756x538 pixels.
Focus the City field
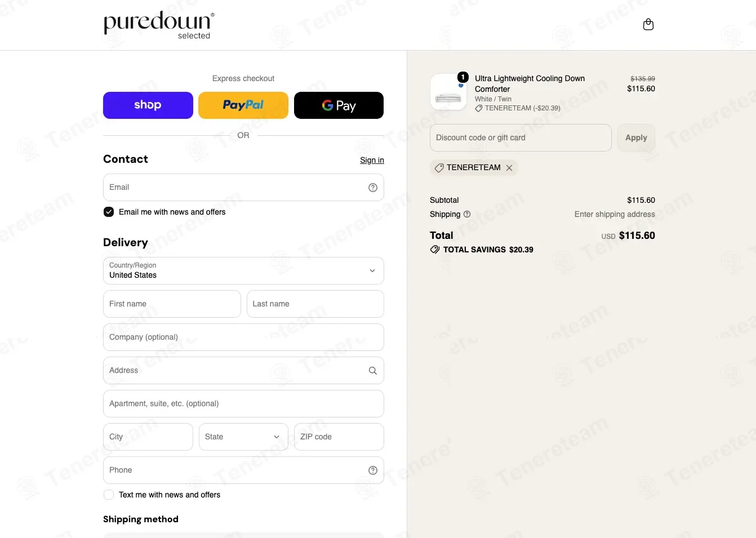[148, 437]
